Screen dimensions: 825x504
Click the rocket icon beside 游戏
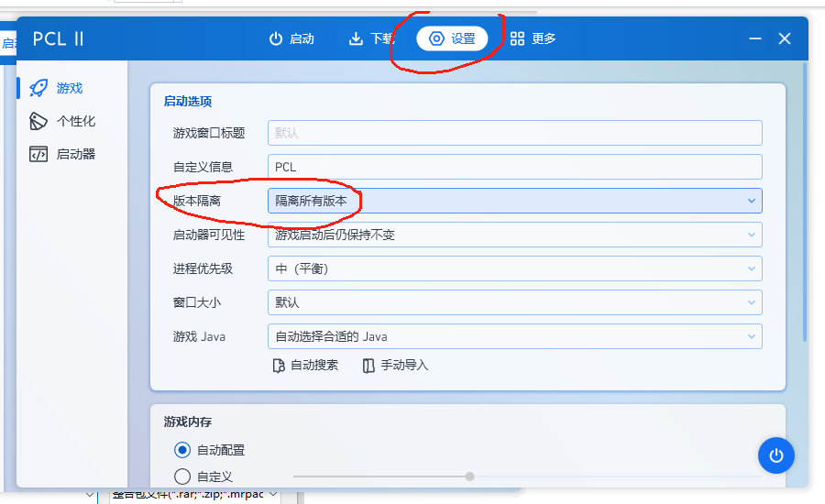pos(38,88)
